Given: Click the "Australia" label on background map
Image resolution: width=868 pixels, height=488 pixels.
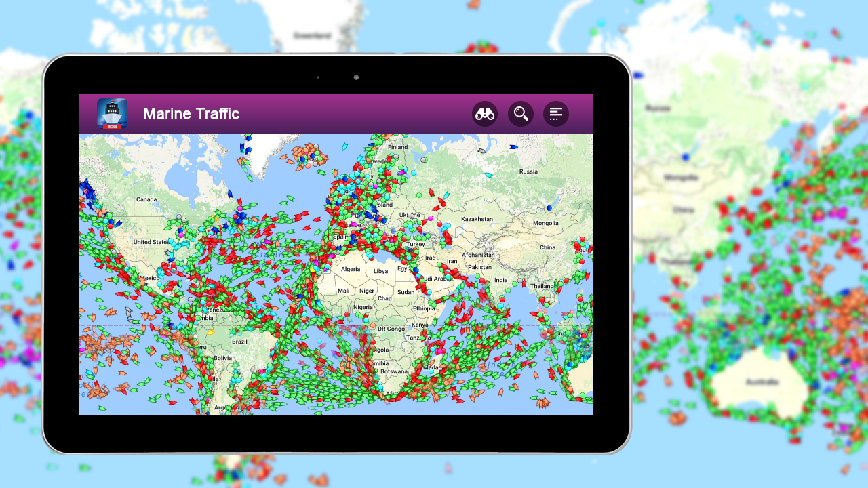Looking at the screenshot, I should coord(762,382).
